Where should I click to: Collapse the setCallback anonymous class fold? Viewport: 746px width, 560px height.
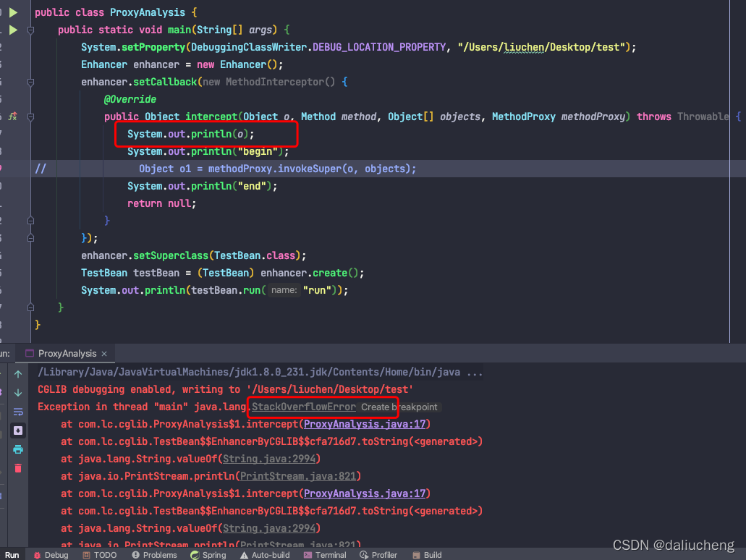click(x=31, y=82)
